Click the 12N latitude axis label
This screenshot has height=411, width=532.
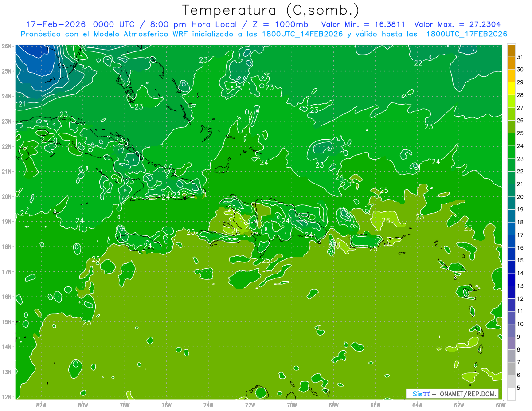click(7, 397)
